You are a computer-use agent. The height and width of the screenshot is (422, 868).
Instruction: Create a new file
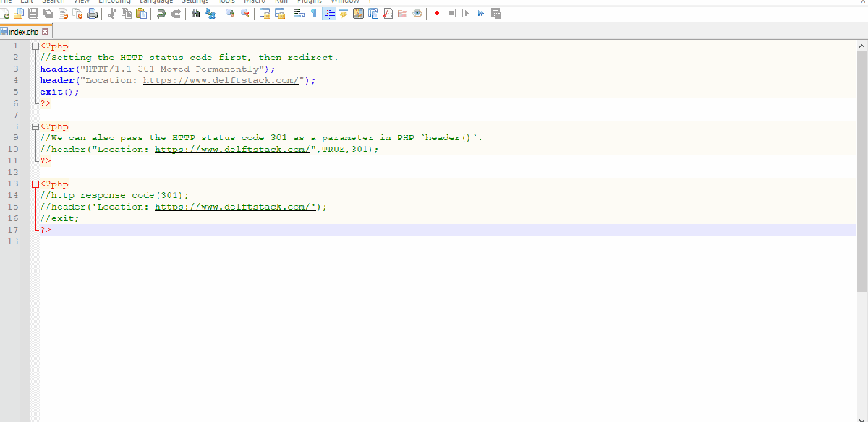(4, 13)
